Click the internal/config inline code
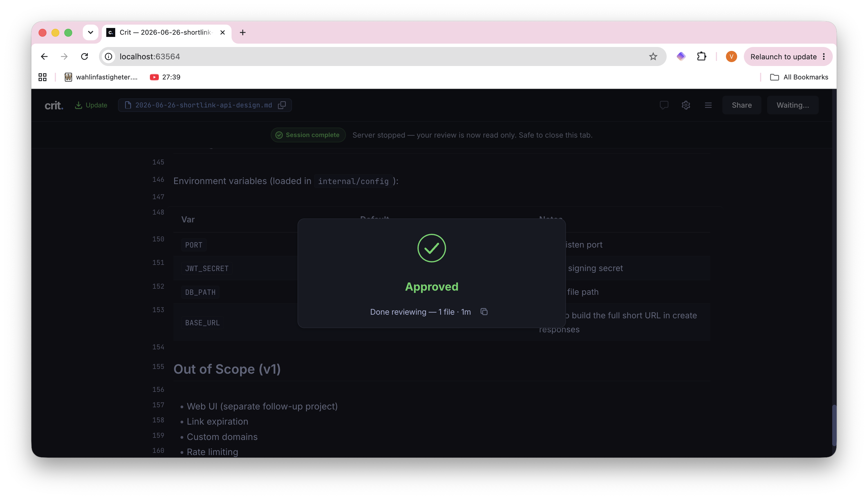 click(353, 181)
